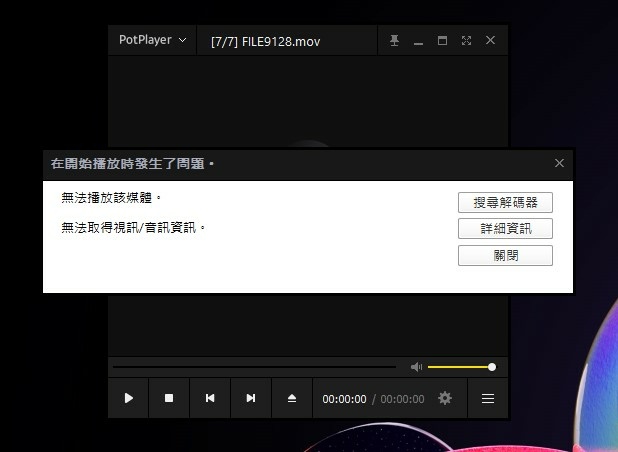
Task: Go to the previous file
Action: (210, 398)
